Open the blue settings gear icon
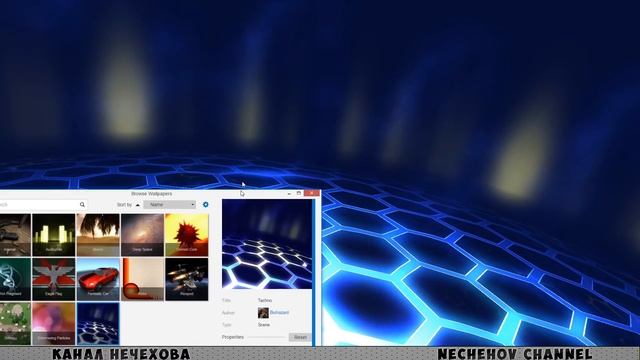The height and width of the screenshot is (360, 640). click(x=206, y=204)
